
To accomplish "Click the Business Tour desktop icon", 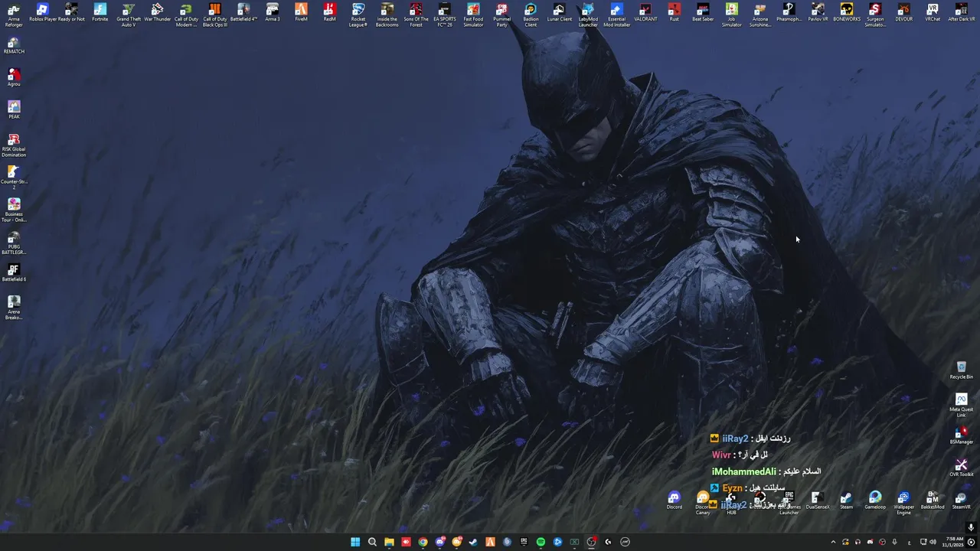I will click(x=14, y=210).
